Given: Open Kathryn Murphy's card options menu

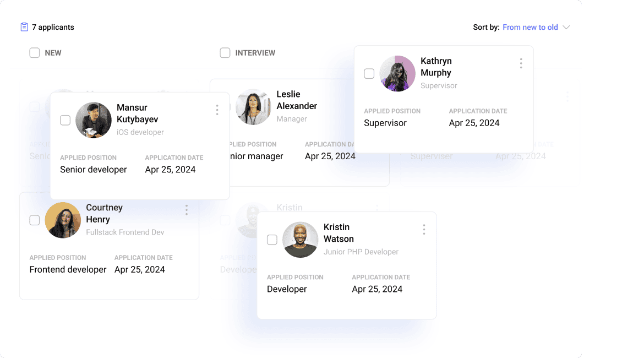Looking at the screenshot, I should point(521,63).
